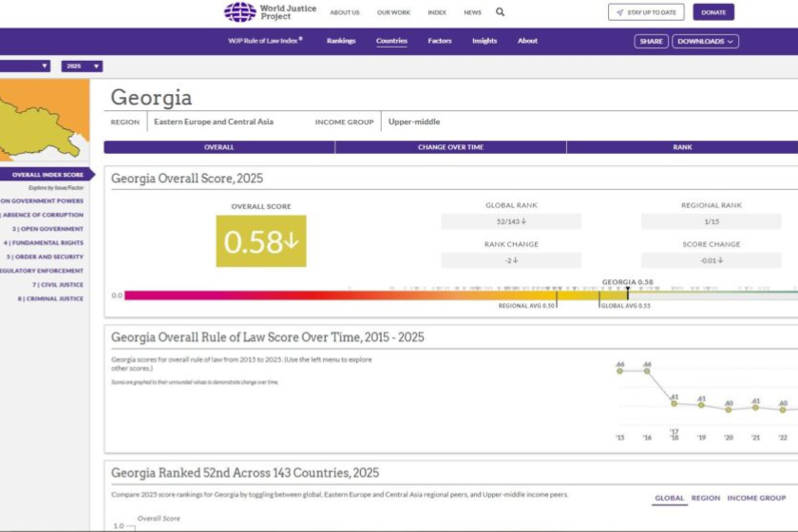Select Fundamental Rights in the factor list
This screenshot has height=532, width=798.
[47, 243]
